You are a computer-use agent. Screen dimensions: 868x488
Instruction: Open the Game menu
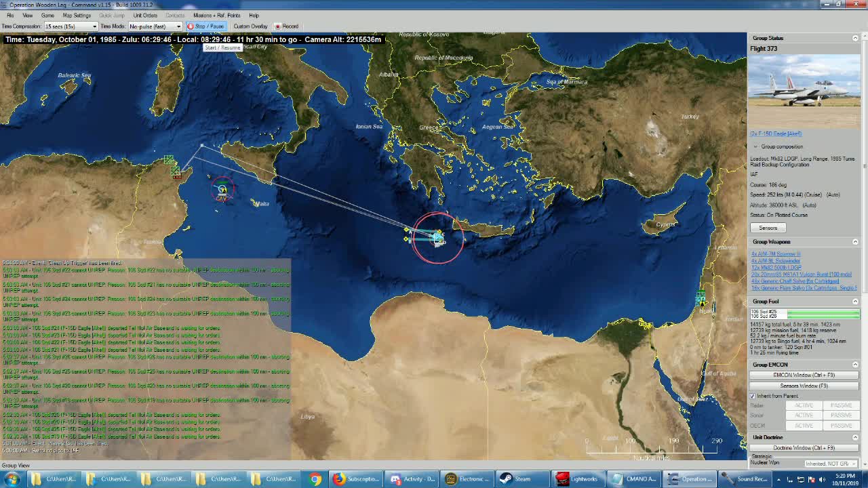point(47,15)
